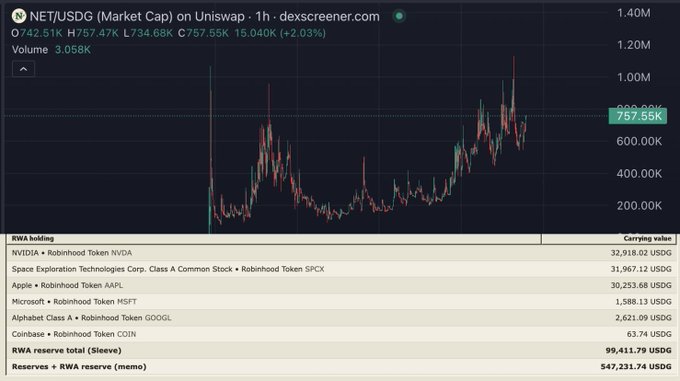Click the 600.00K price axis label

click(x=639, y=141)
